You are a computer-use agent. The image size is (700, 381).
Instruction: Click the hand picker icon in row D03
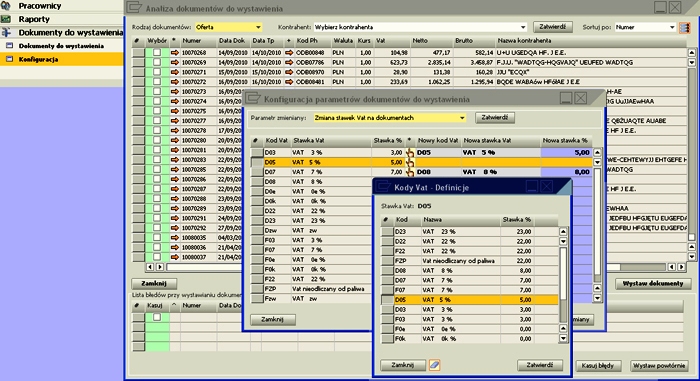[410, 153]
